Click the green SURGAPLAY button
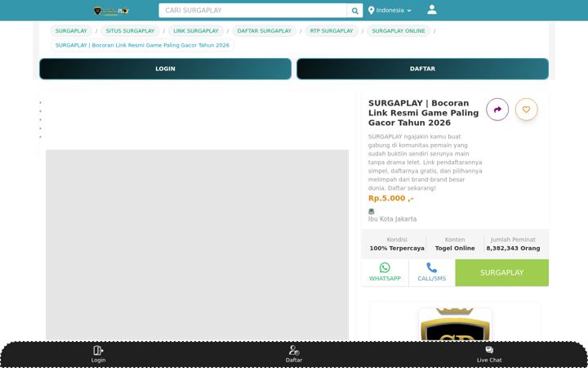This screenshot has width=588, height=368. click(501, 272)
